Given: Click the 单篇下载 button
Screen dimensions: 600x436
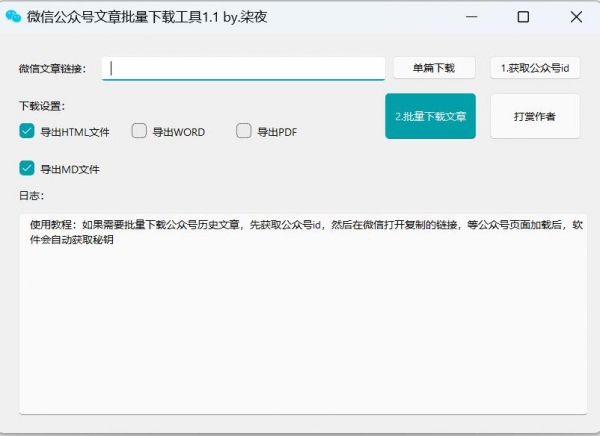Looking at the screenshot, I should click(x=434, y=68).
